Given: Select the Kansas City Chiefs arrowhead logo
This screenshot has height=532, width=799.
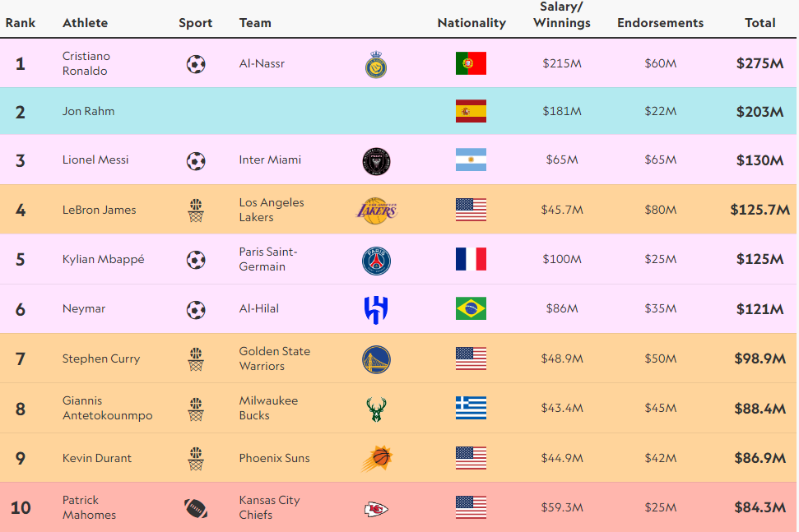Looking at the screenshot, I should click(376, 509).
